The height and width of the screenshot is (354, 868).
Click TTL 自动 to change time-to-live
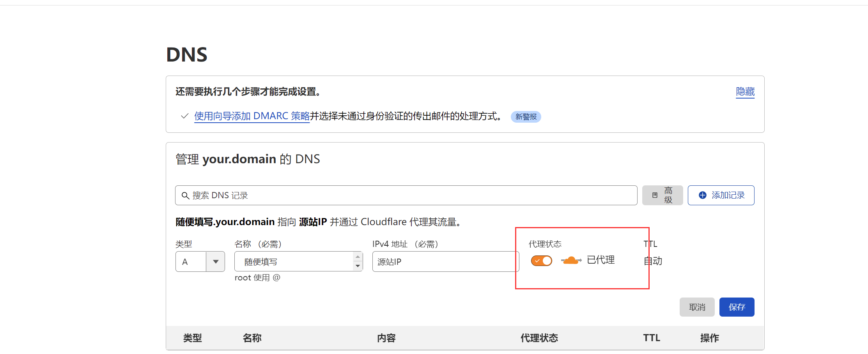pyautogui.click(x=653, y=261)
